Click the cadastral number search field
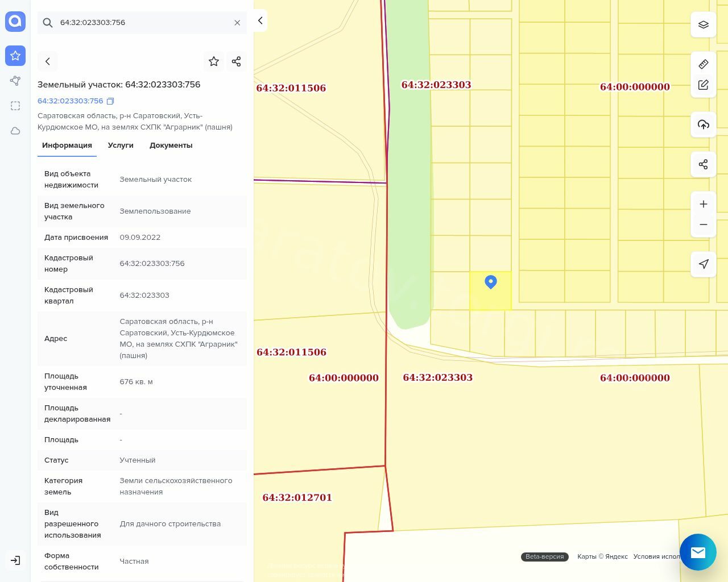The width and height of the screenshot is (728, 582). coord(142,23)
